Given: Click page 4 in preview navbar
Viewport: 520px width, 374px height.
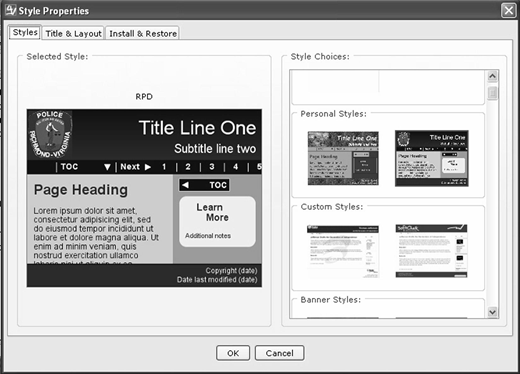Looking at the screenshot, I should pyautogui.click(x=236, y=167).
